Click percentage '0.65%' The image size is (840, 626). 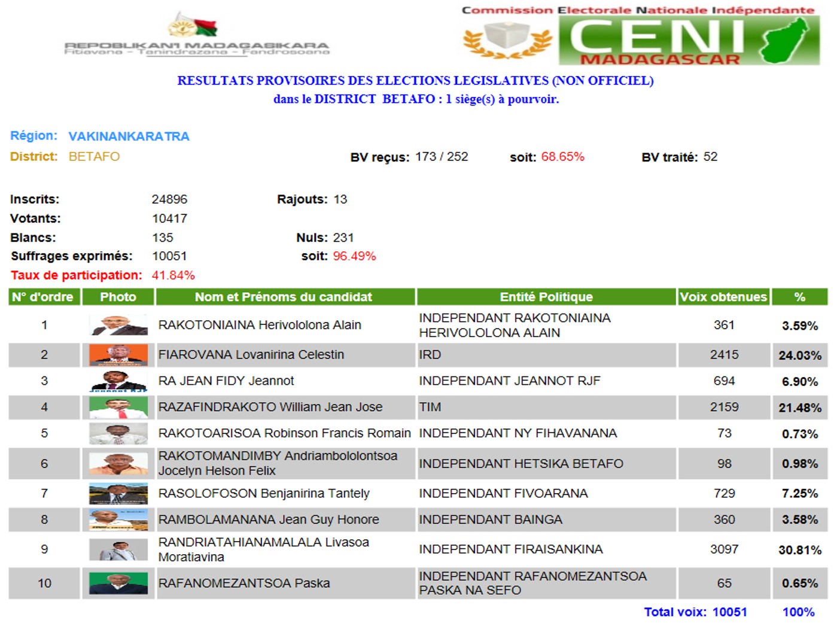click(800, 584)
